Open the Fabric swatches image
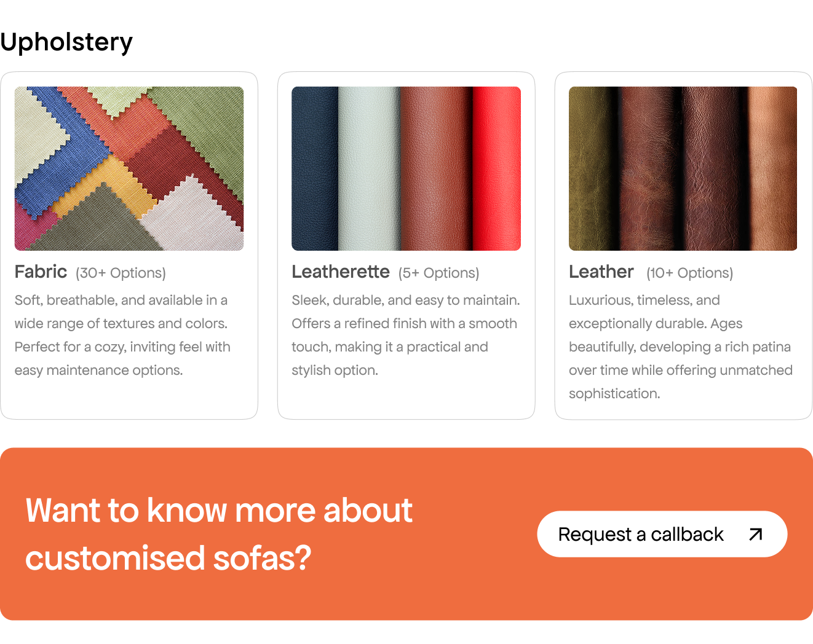This screenshot has height=644, width=813. 129,168
